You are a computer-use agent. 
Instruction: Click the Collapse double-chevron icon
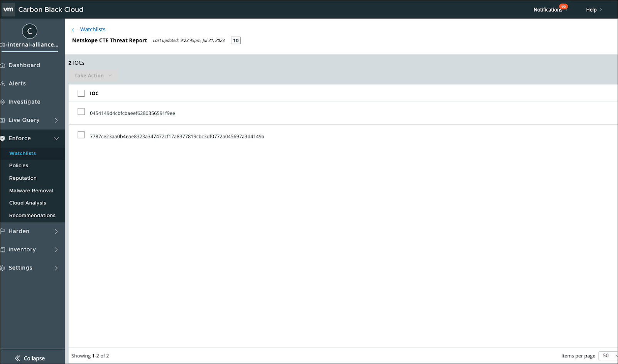17,358
